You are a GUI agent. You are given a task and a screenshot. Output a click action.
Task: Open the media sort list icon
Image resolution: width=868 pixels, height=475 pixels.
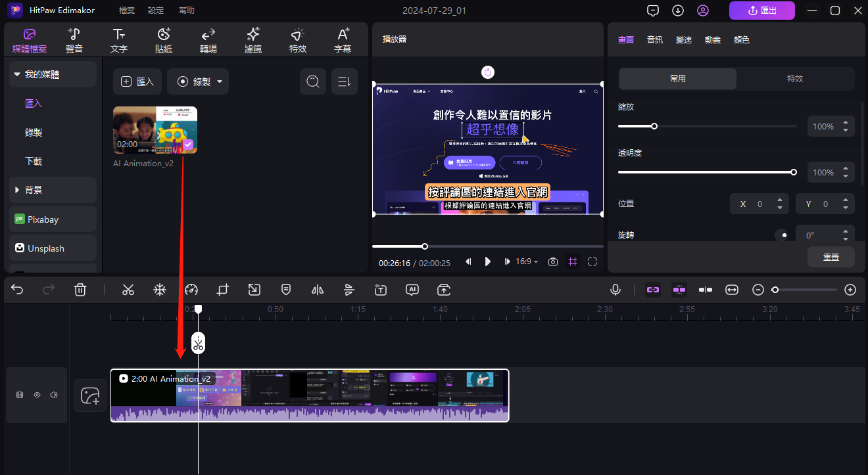click(x=345, y=82)
